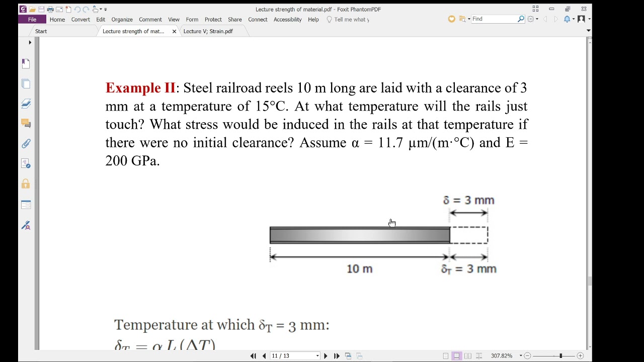
Task: Open the Fields panel icon in sidebar
Action: (x=26, y=205)
